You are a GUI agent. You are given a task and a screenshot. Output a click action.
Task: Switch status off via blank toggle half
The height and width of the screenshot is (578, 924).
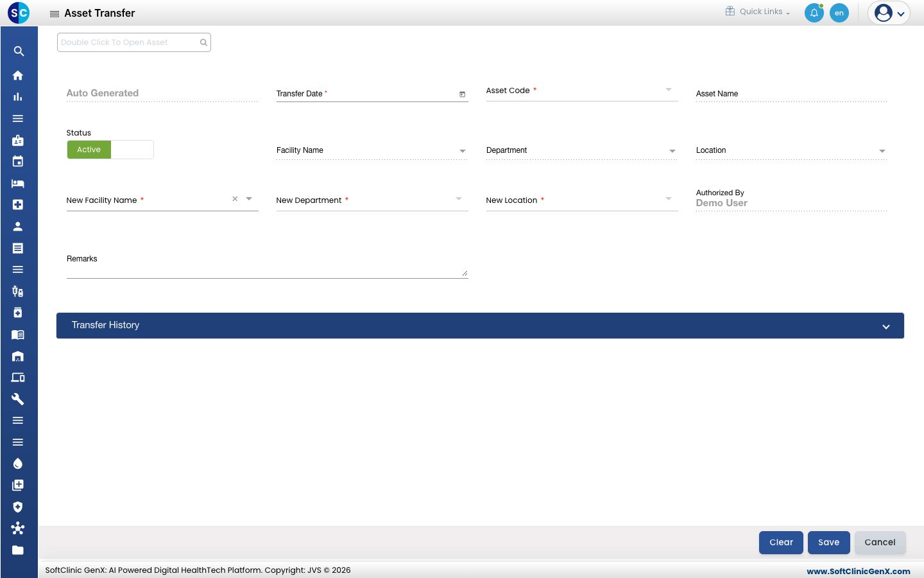pyautogui.click(x=132, y=150)
